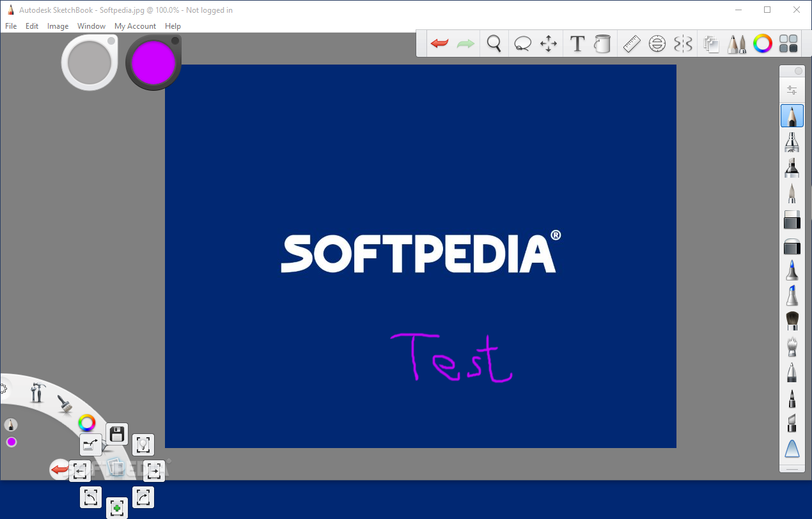
Task: Click lagoon Open file folder button
Action: [x=91, y=445]
